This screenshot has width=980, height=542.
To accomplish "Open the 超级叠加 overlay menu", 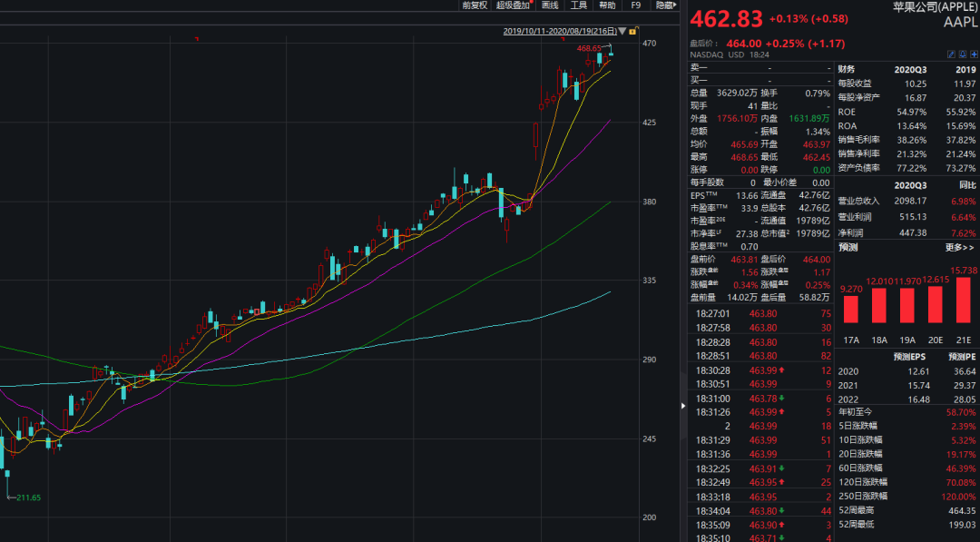I will pos(513,5).
